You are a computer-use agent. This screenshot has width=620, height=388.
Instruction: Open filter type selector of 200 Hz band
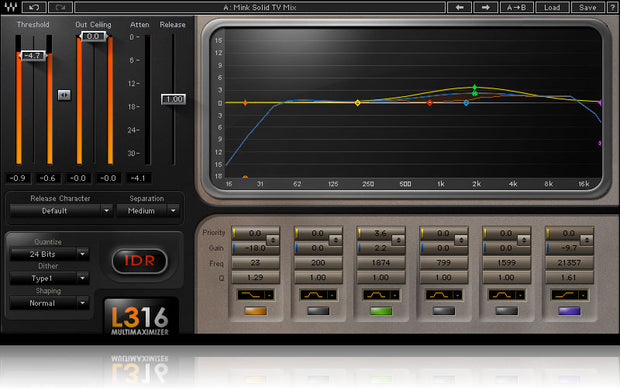(318, 295)
